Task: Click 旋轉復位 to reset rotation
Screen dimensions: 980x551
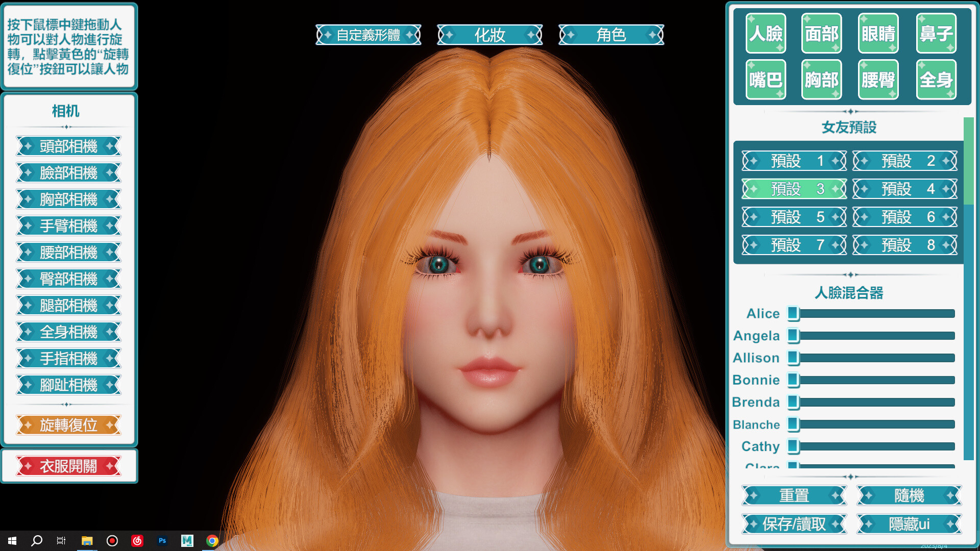Action: click(x=69, y=425)
